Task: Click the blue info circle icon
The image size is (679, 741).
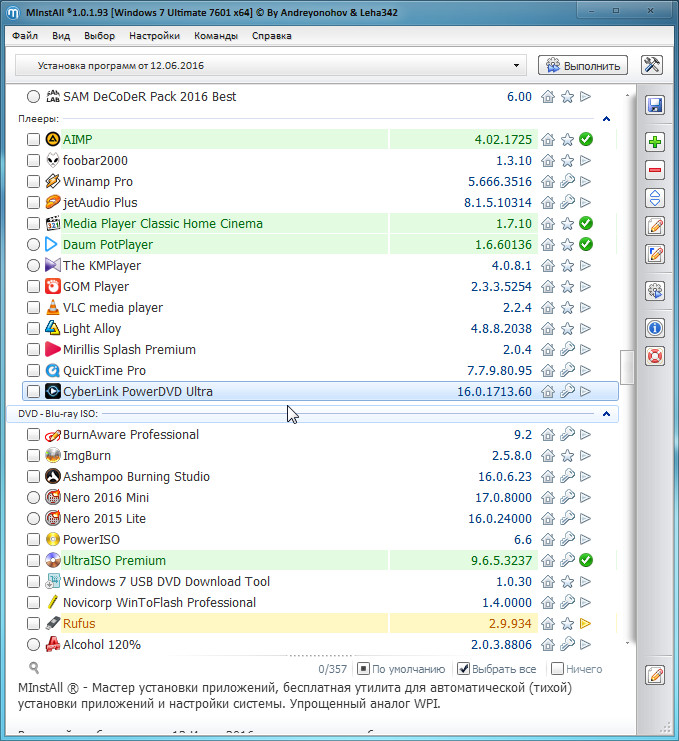Action: point(655,328)
